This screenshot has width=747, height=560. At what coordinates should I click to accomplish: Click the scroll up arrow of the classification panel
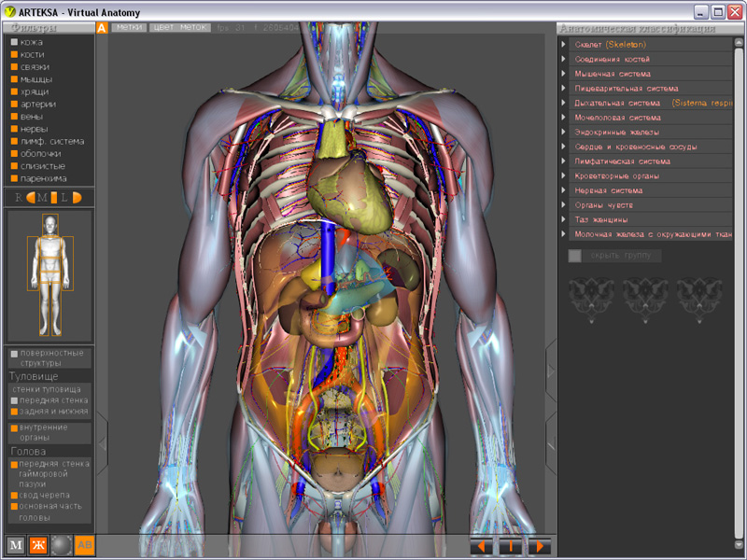(x=739, y=43)
